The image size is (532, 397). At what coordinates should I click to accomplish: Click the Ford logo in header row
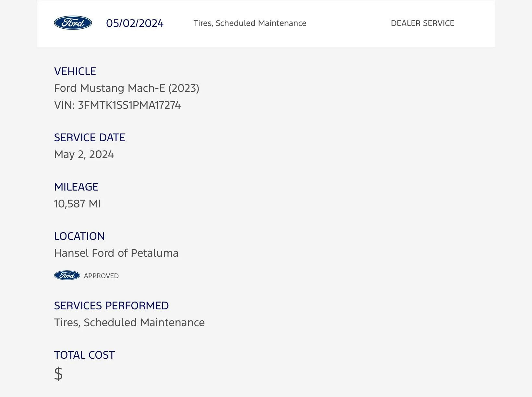click(73, 23)
